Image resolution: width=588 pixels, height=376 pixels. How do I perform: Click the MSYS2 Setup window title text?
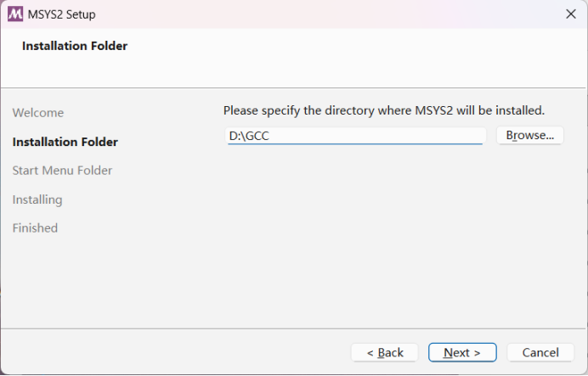62,14
